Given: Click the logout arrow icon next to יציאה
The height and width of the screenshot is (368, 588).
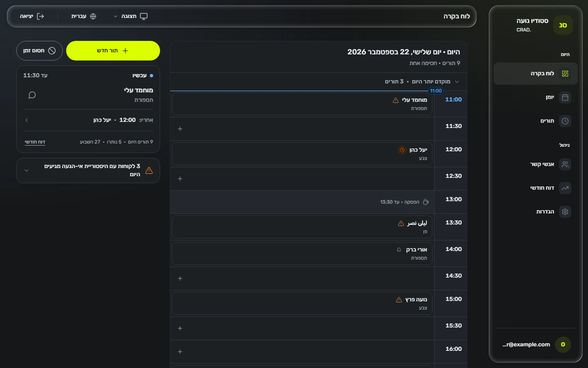Looking at the screenshot, I should 40,16.
